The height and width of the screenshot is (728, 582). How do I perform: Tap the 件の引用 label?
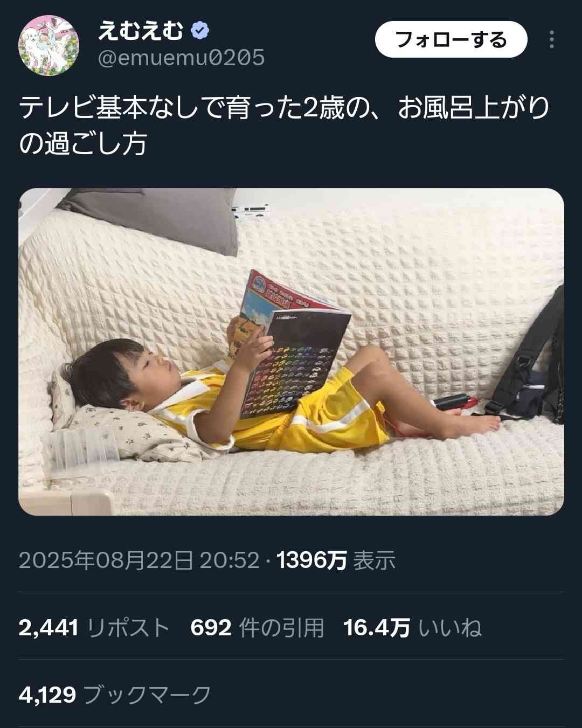[281, 628]
